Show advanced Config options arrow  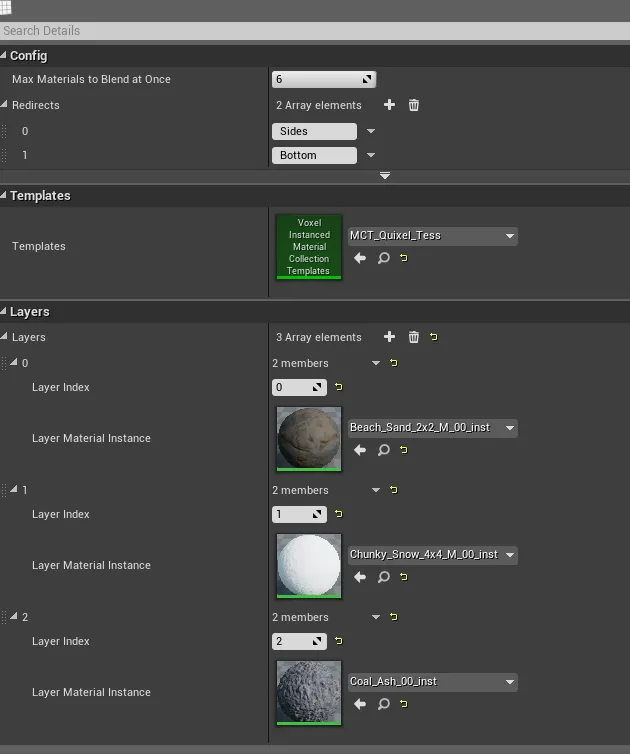(385, 176)
